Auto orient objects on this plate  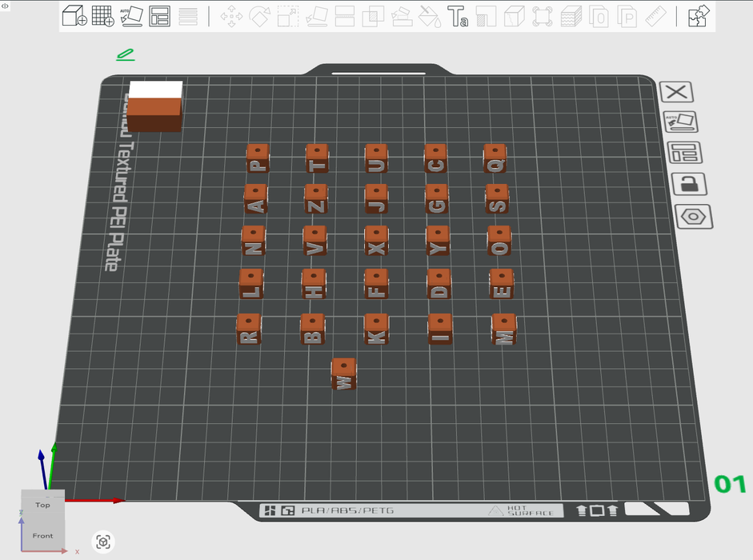(x=680, y=122)
